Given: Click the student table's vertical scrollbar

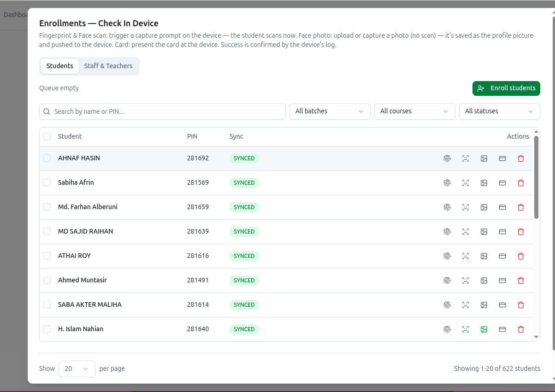Looking at the screenshot, I should tap(536, 177).
